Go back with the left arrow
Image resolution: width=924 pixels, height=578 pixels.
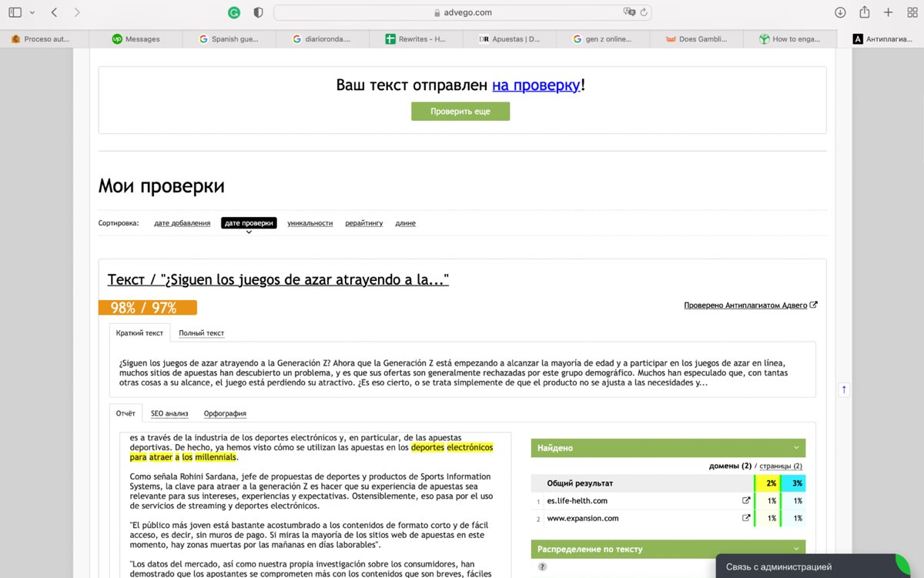tap(54, 12)
